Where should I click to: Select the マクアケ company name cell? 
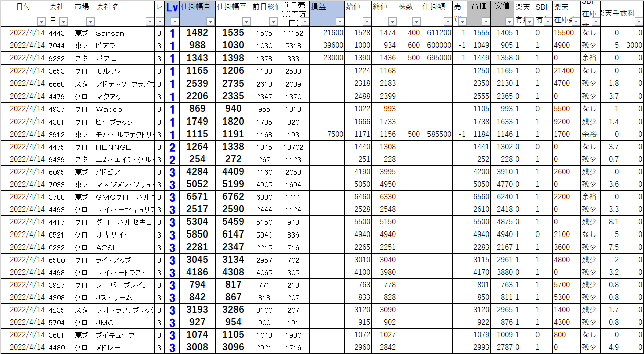(x=125, y=96)
